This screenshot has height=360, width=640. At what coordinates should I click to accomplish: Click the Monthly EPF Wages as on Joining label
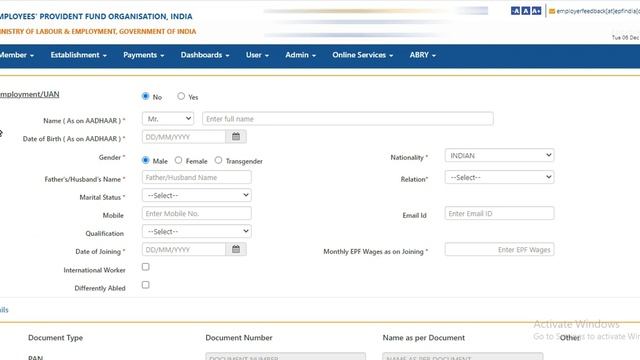(376, 251)
